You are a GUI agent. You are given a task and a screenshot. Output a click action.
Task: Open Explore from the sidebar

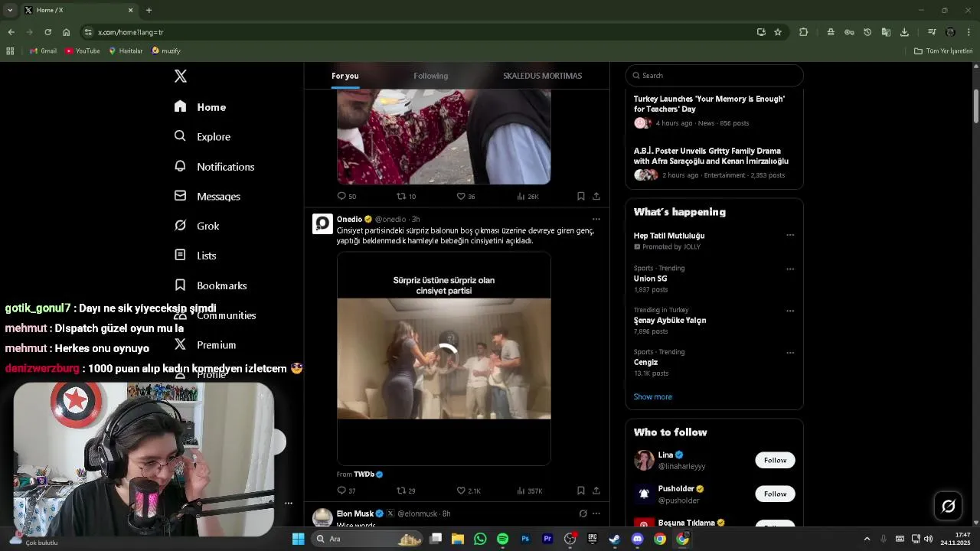(x=202, y=136)
